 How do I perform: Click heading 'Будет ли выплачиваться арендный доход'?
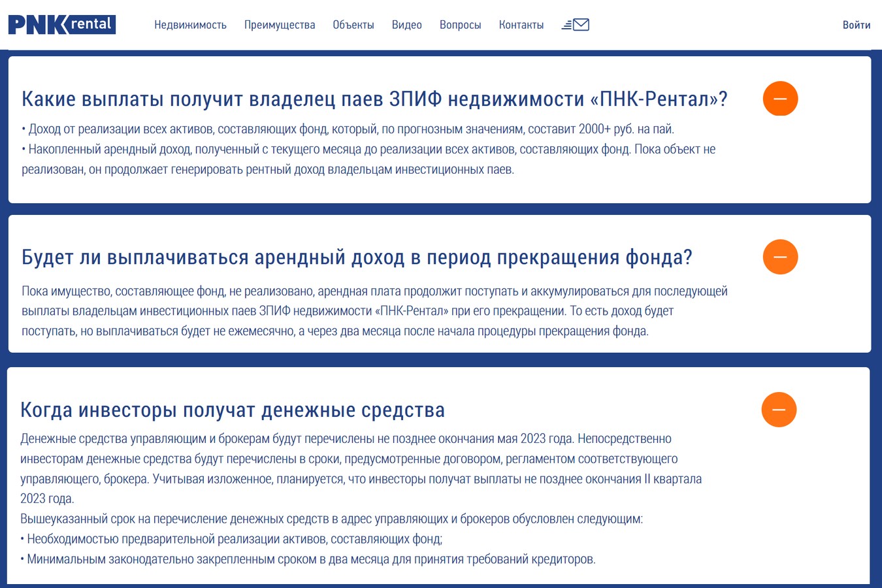[357, 257]
